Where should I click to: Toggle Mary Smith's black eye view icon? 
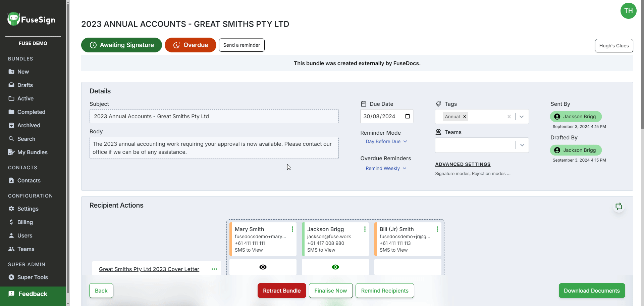point(263,267)
